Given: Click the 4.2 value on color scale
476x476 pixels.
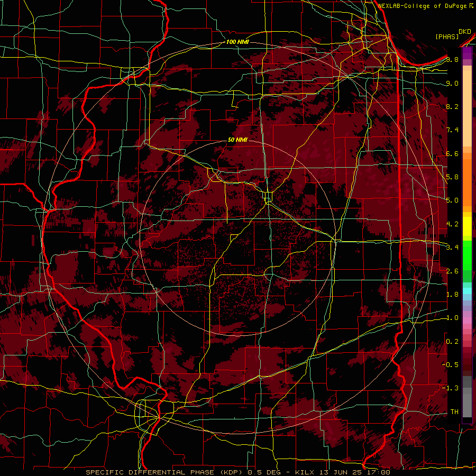Looking at the screenshot, I should point(452,224).
